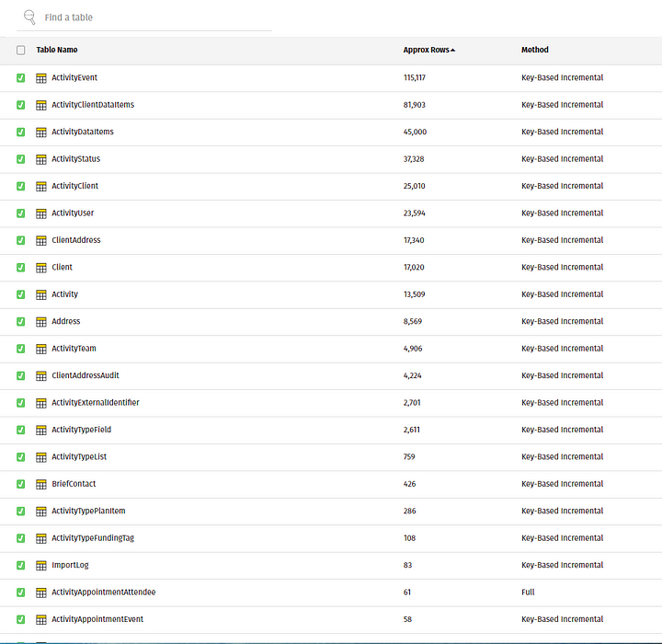662x644 pixels.
Task: Sort by the Approx Rows column arrow
Action: pyautogui.click(x=453, y=50)
